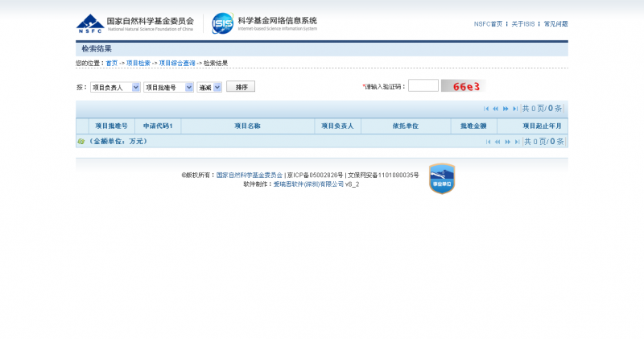644x339 pixels.
Task: Click the 排序 sort button
Action: (241, 87)
